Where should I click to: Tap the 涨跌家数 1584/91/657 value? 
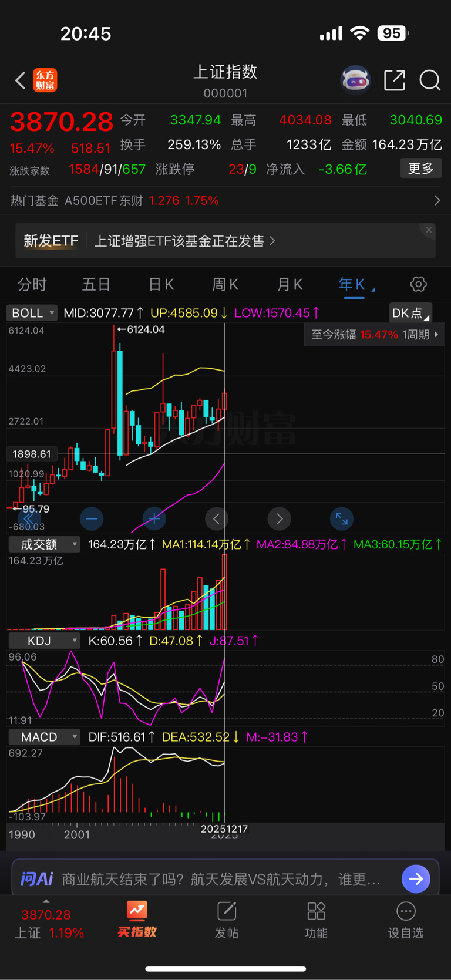coord(107,170)
